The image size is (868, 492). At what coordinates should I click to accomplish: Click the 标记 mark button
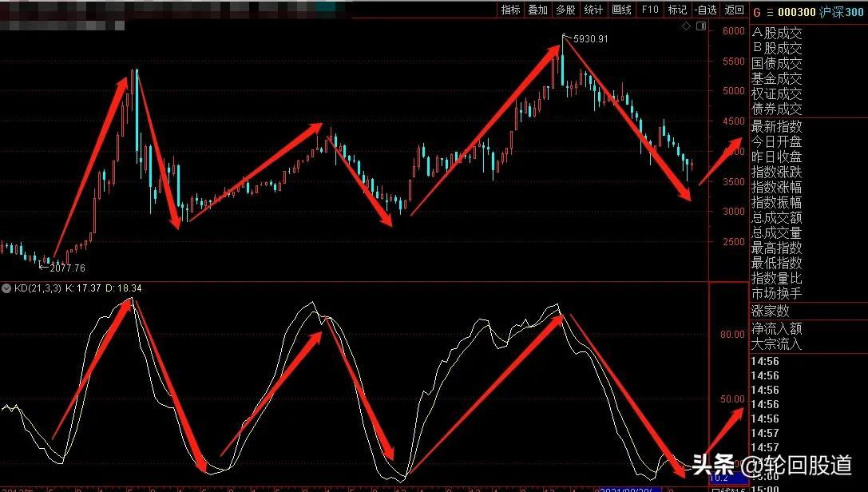677,10
